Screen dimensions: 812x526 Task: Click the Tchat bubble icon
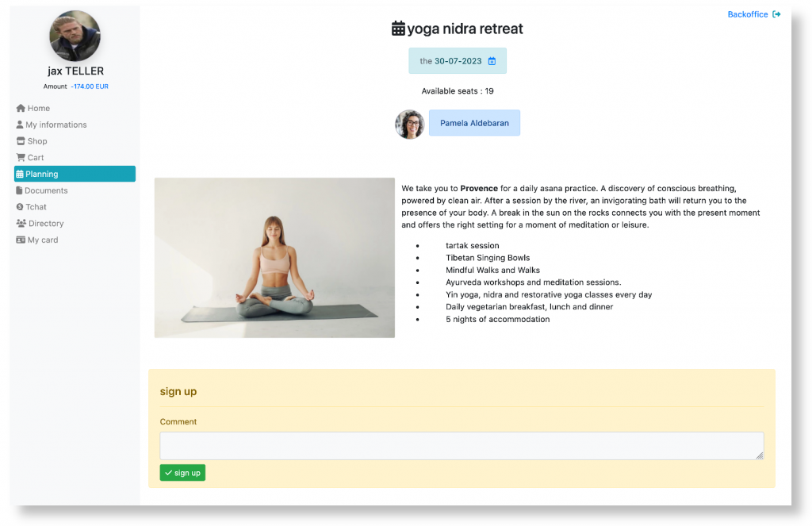[20, 207]
